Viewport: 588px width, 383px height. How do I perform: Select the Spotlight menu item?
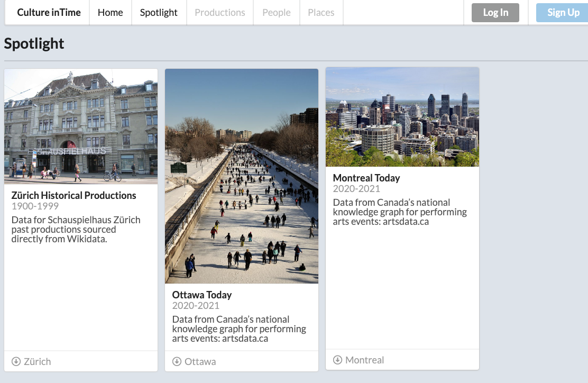(159, 13)
